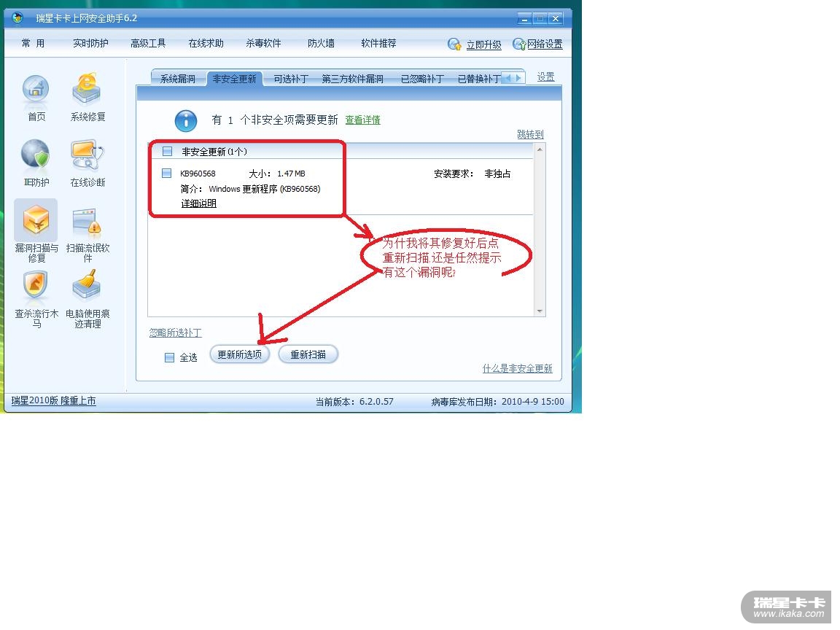
Task: Click the 病毒库发布日期 status text
Action: 498,402
